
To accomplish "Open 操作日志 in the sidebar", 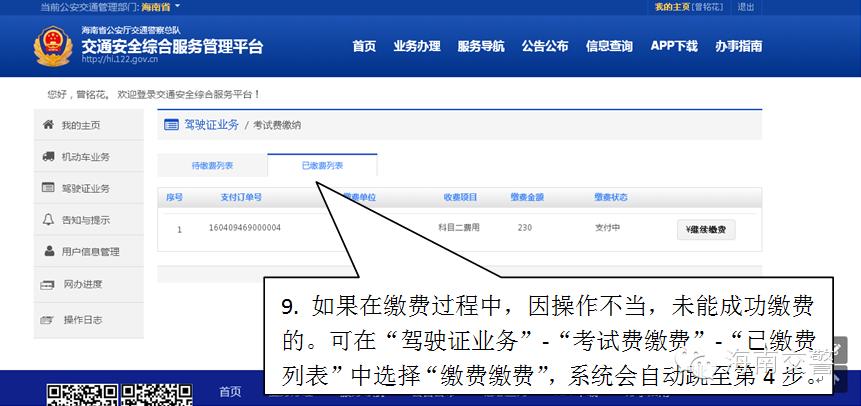I will coord(88,320).
